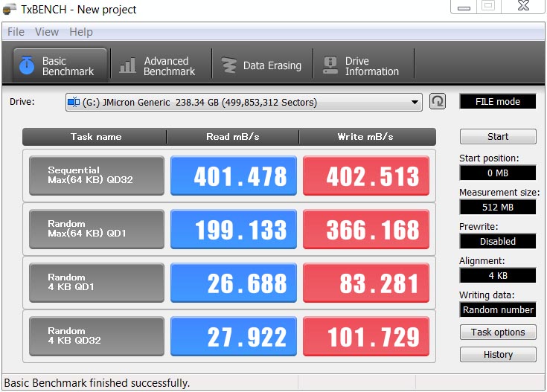
Task: Click the stopwatch icon on Basic Benchmark
Action: coord(27,65)
